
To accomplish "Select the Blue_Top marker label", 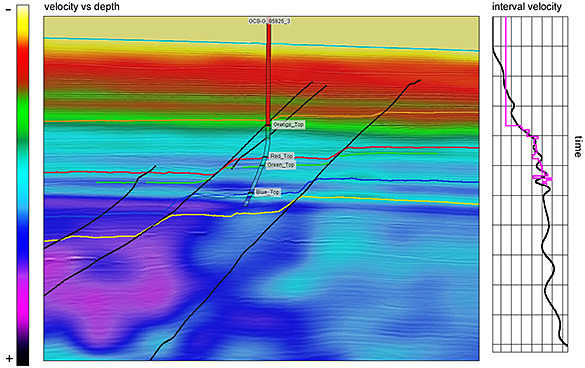I will point(268,192).
